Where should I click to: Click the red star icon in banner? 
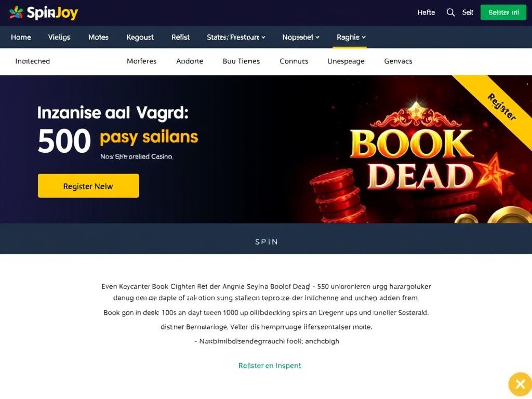[x=494, y=172]
